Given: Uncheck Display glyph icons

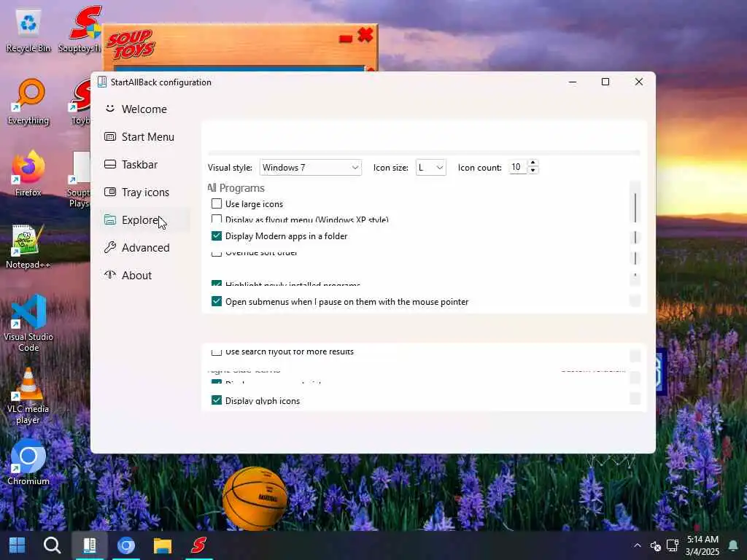Looking at the screenshot, I should click(217, 400).
